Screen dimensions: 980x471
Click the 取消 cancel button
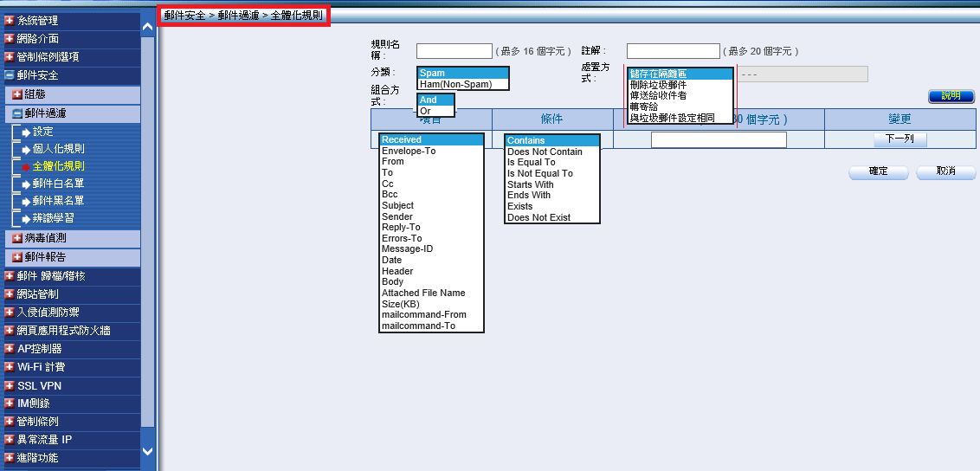click(946, 171)
